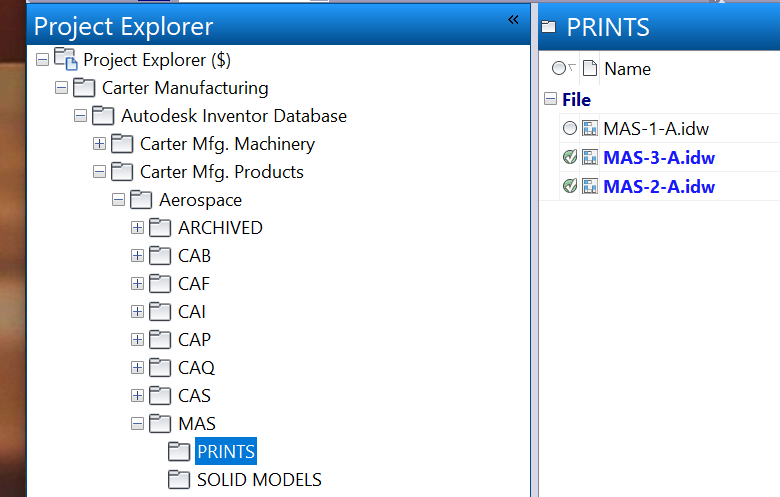Select the MAS folder label

click(x=197, y=424)
